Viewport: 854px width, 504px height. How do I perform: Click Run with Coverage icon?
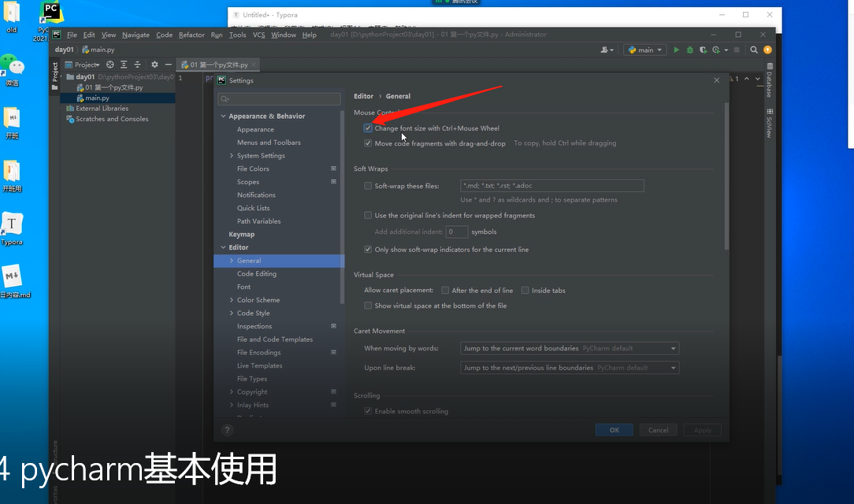(704, 50)
